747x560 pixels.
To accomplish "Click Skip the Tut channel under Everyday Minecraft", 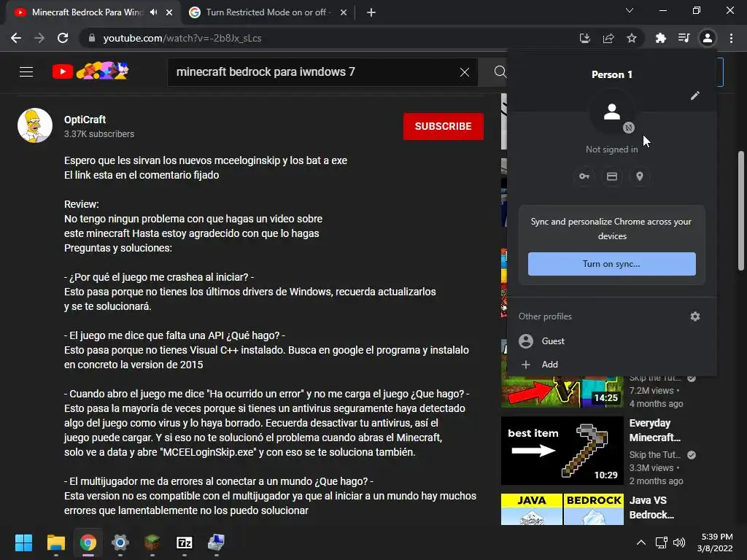I will [x=655, y=455].
